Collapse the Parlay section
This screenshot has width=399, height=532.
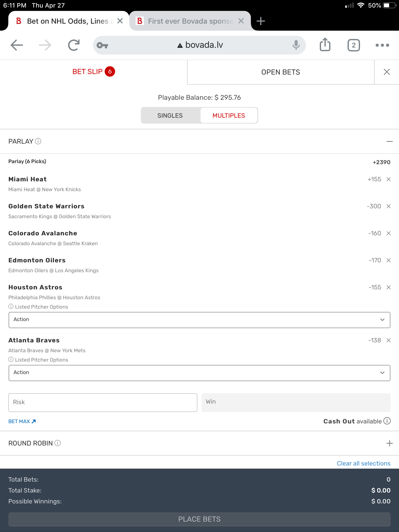[389, 142]
